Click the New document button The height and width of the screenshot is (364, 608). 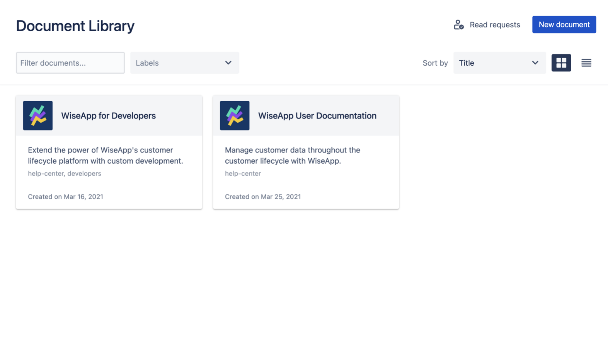[564, 25]
